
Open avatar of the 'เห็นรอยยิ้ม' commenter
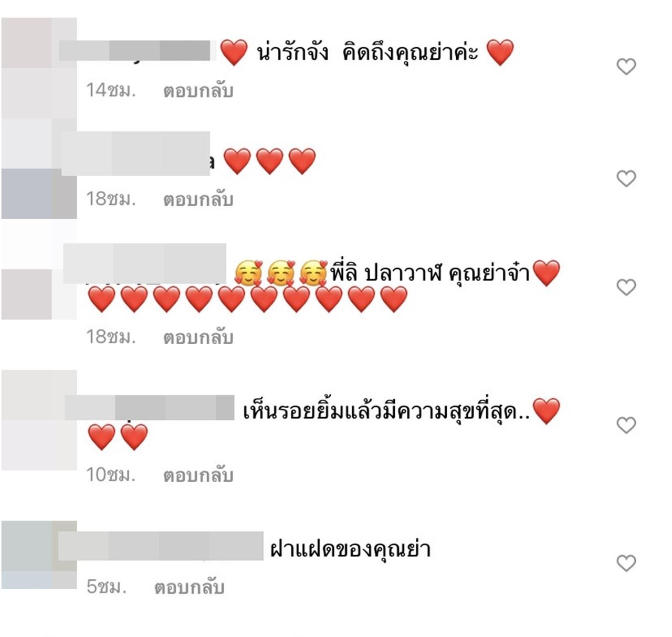[39, 420]
